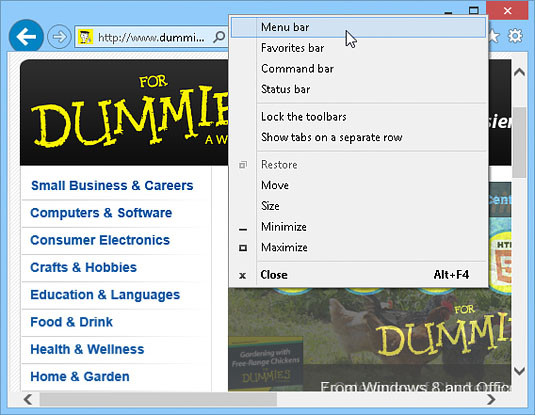Image resolution: width=535 pixels, height=415 pixels.
Task: Select Lock the toolbars
Action: pos(358,117)
